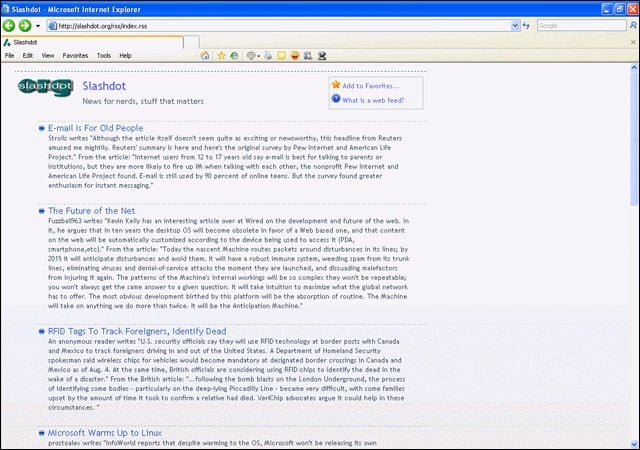
Task: Open the recent pages dropdown beside the Forward arrow
Action: (x=38, y=26)
